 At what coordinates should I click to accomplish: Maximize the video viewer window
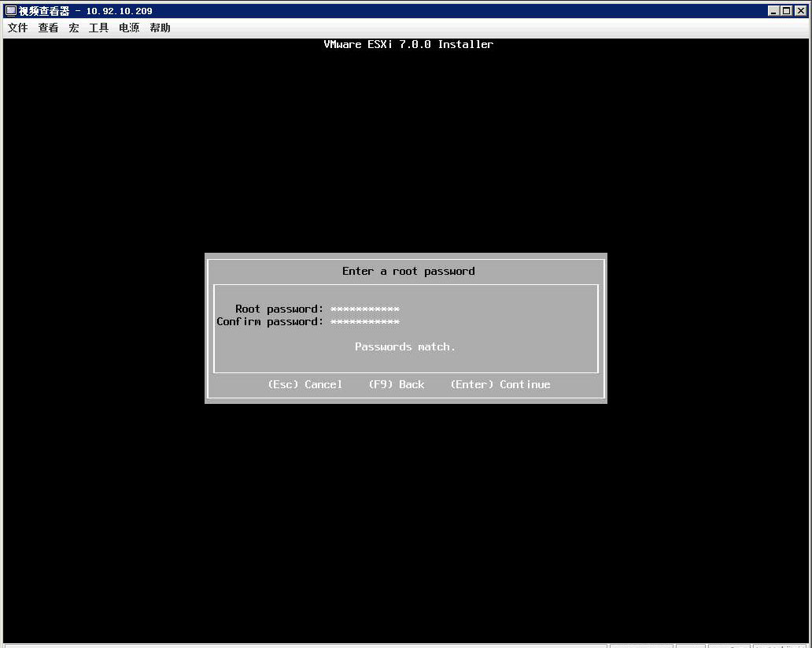click(786, 10)
